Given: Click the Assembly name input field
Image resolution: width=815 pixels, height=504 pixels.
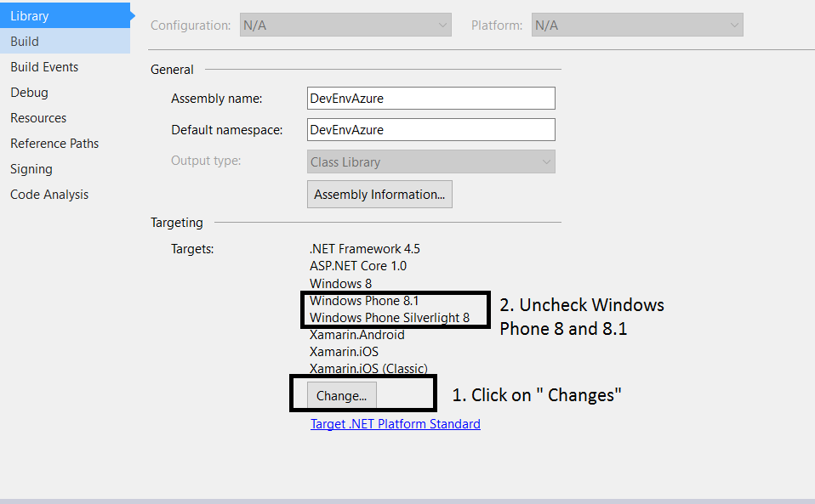Looking at the screenshot, I should click(430, 98).
